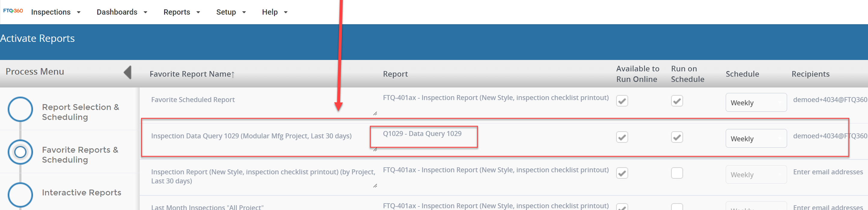This screenshot has width=868, height=210.
Task: Toggle Available Online for Favorite Scheduled Report
Action: tap(622, 101)
